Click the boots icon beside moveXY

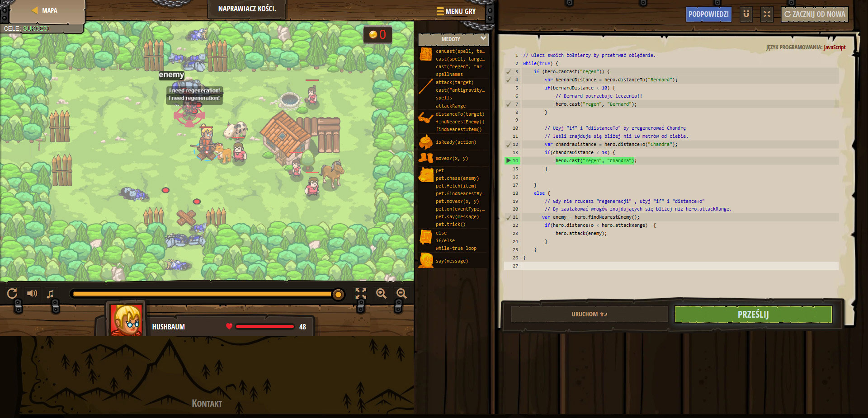[426, 158]
